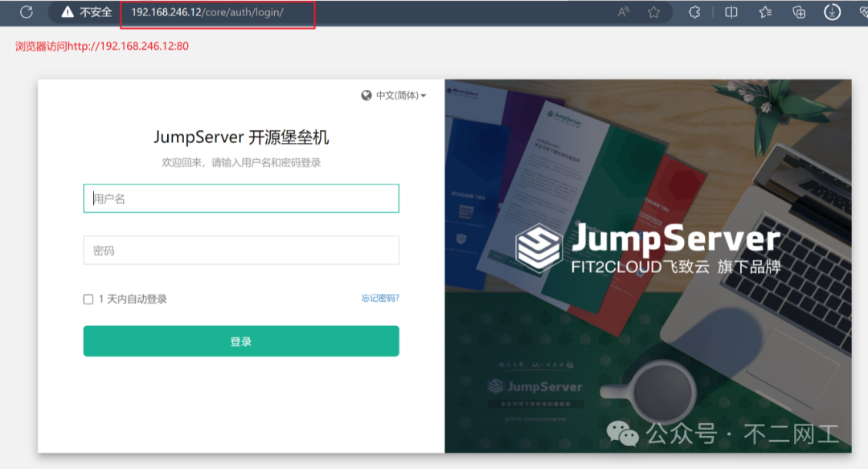Viewport: 868px width, 469px height.
Task: Open the browser extensions puzzle icon
Action: coord(695,12)
